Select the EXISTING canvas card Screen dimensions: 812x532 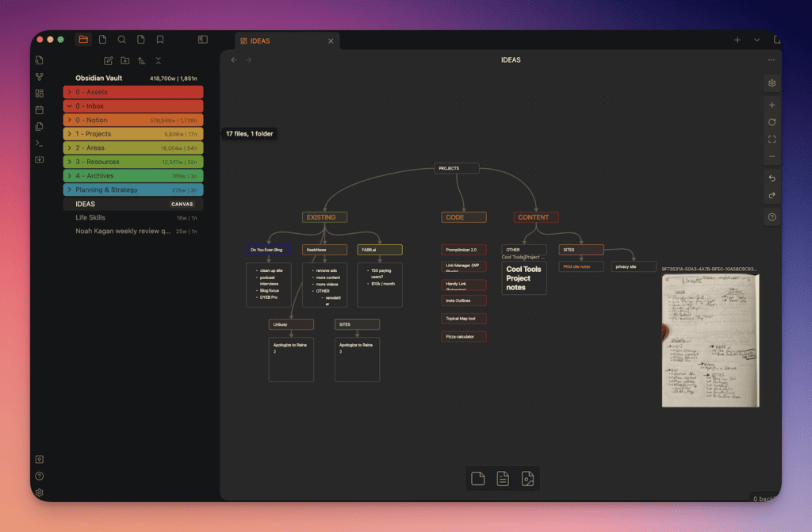pos(324,217)
